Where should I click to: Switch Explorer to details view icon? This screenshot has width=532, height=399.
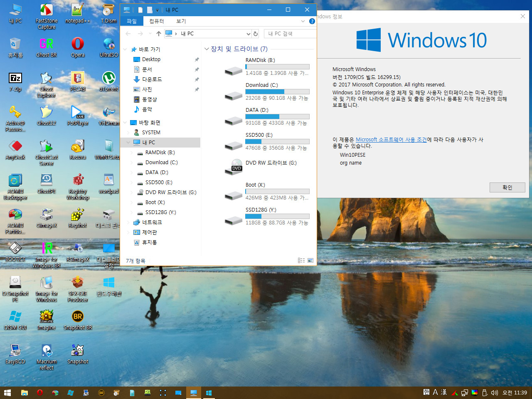[301, 261]
